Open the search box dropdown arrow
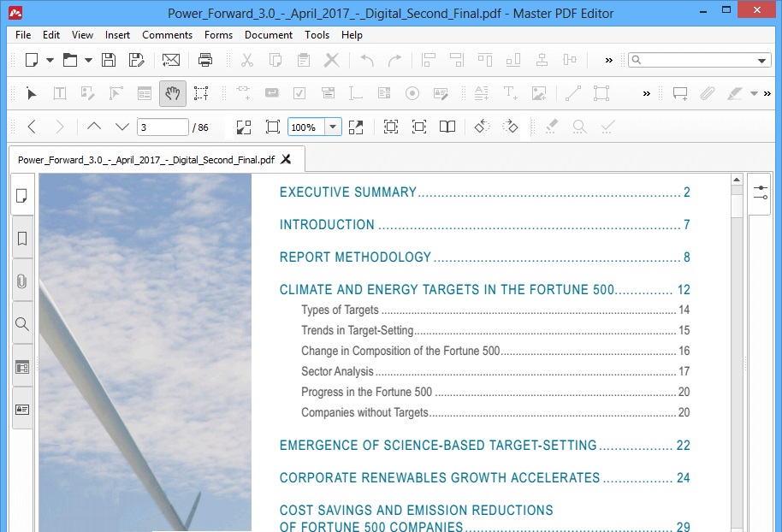 [x=761, y=61]
